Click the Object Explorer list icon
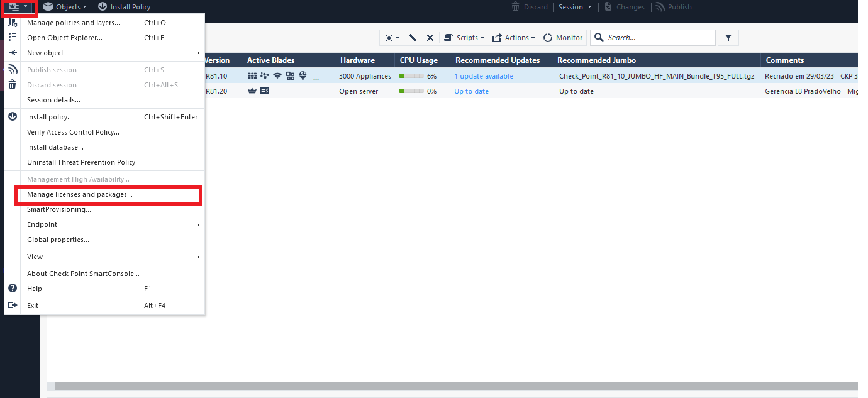This screenshot has width=868, height=398. coord(13,38)
